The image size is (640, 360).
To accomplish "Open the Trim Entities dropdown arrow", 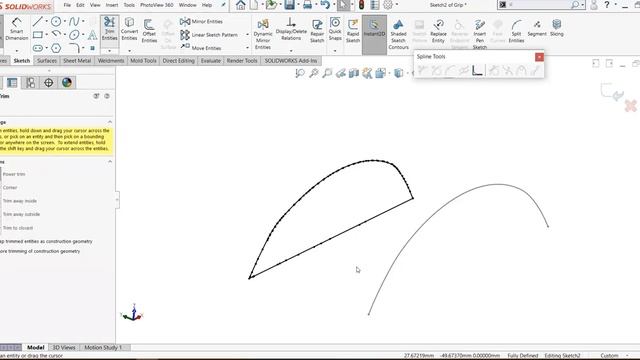I will (x=109, y=51).
